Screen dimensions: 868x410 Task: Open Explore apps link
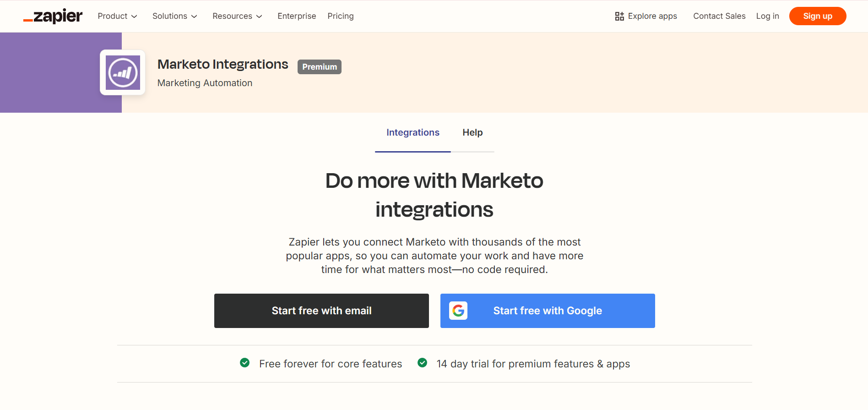coord(646,16)
